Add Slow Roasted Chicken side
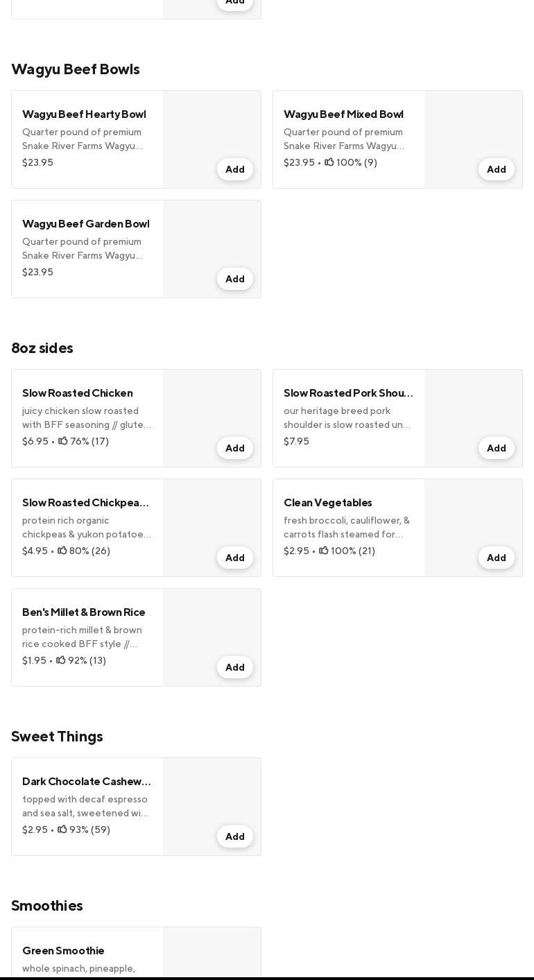534x980 pixels. pyautogui.click(x=234, y=448)
